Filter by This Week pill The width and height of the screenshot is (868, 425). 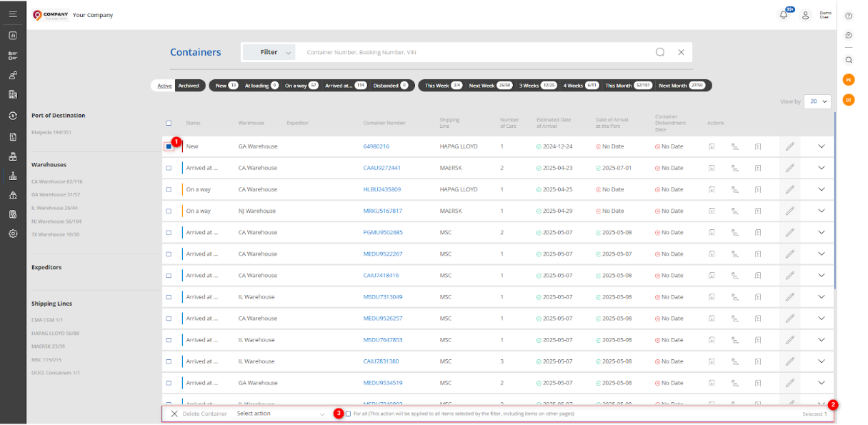tap(444, 86)
